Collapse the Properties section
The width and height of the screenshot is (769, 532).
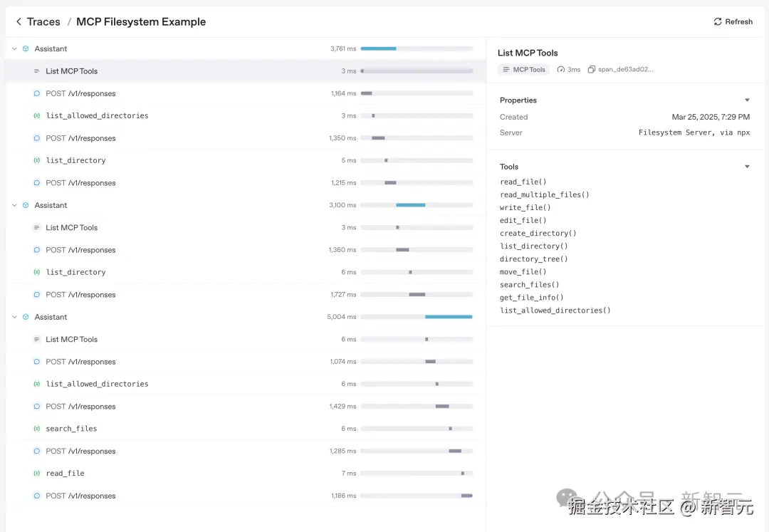747,100
